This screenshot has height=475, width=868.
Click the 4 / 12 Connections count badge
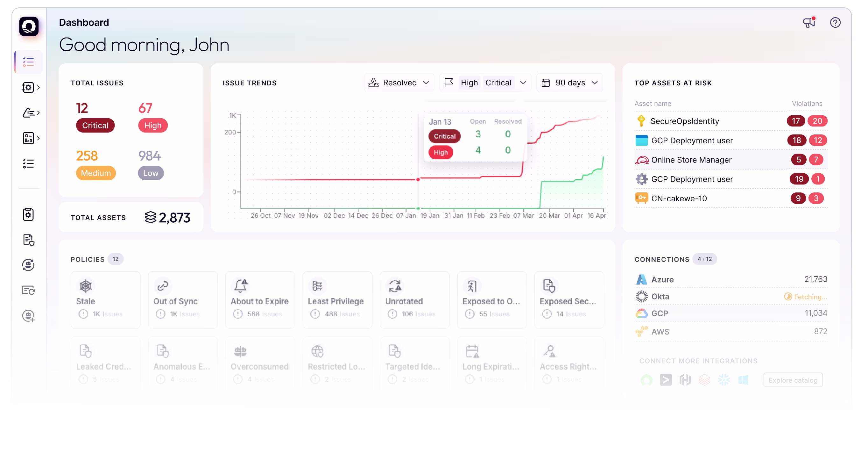pyautogui.click(x=704, y=259)
